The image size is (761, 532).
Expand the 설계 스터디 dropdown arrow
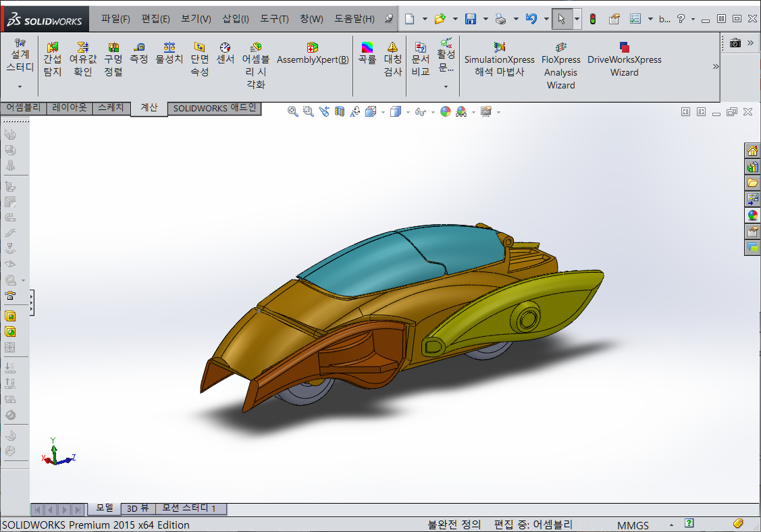click(20, 86)
